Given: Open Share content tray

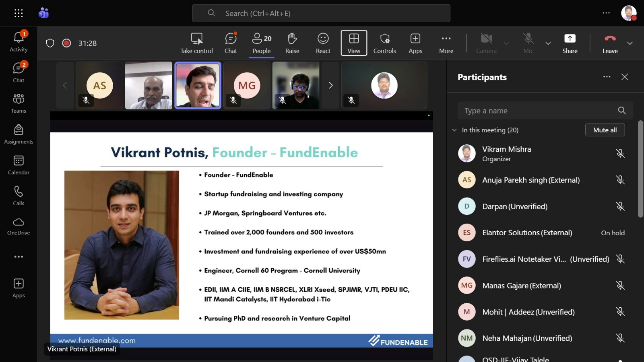Looking at the screenshot, I should tap(570, 43).
